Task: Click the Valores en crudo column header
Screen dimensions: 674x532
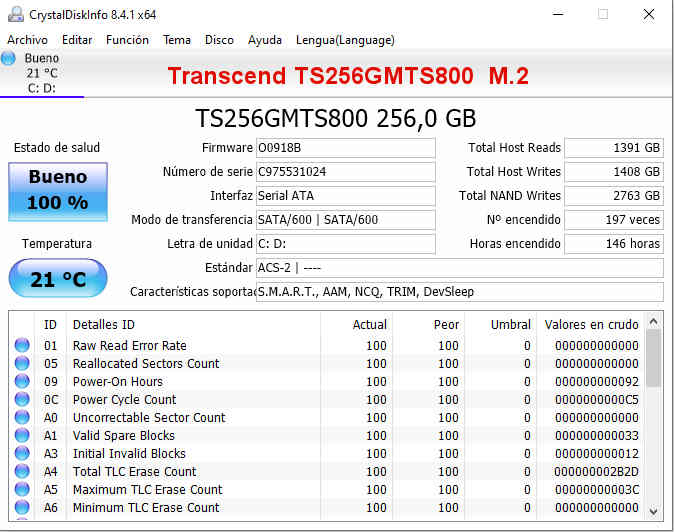Action: coord(591,325)
